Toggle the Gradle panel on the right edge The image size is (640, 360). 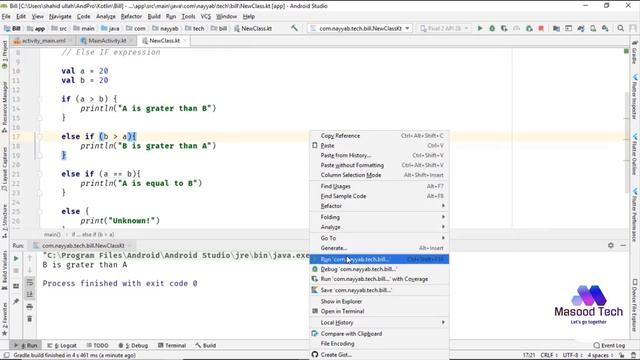pos(635,52)
